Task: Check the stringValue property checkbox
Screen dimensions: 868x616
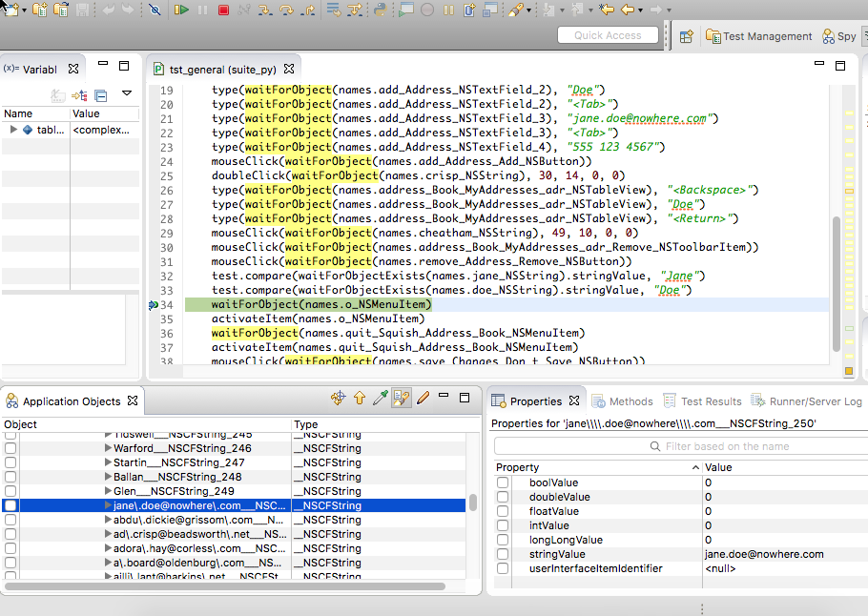Action: click(x=503, y=554)
